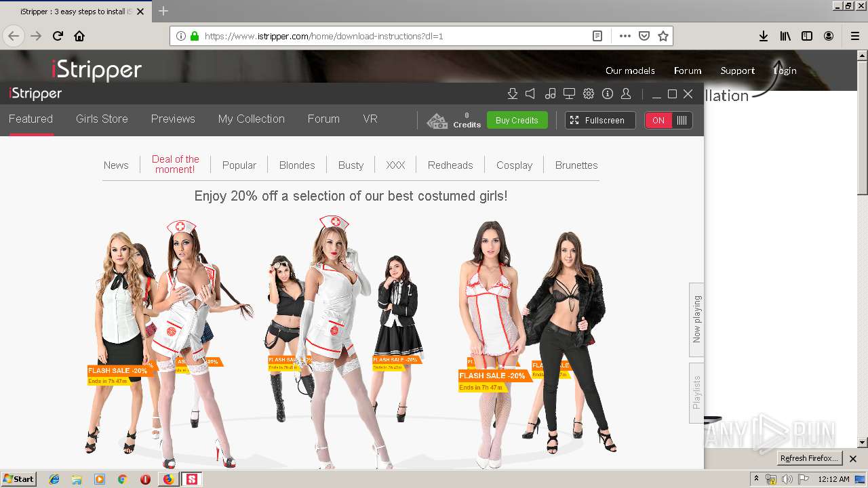Select Deal of the moment category
Viewport: 868px width, 488px height.
[x=176, y=164]
